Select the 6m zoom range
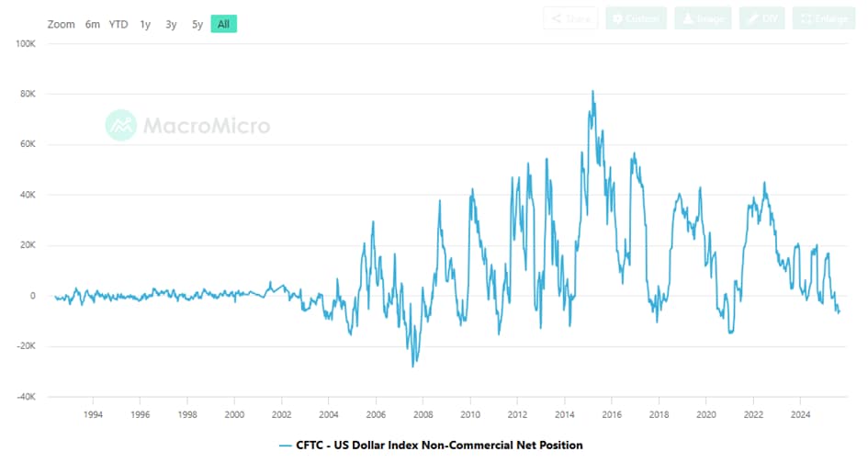The image size is (868, 463). pos(93,24)
